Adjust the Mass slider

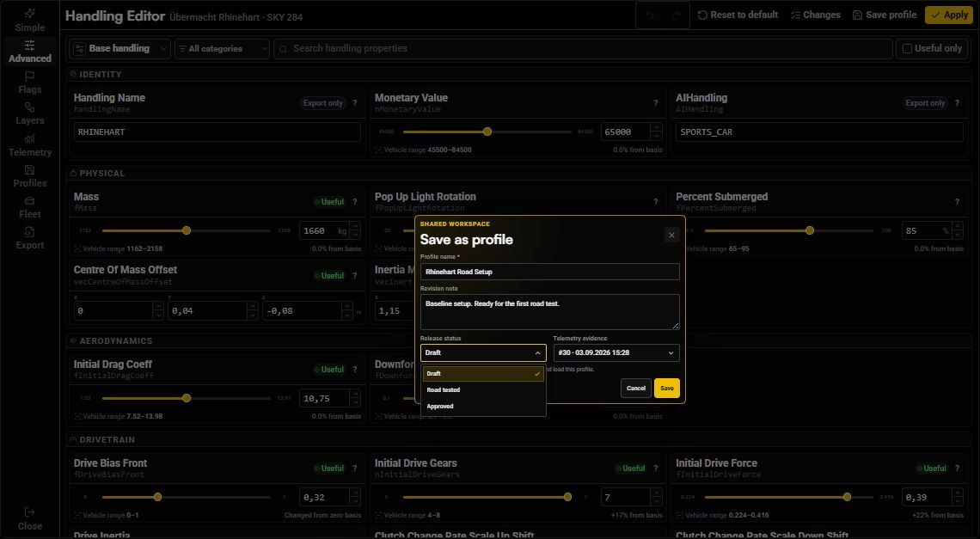187,230
